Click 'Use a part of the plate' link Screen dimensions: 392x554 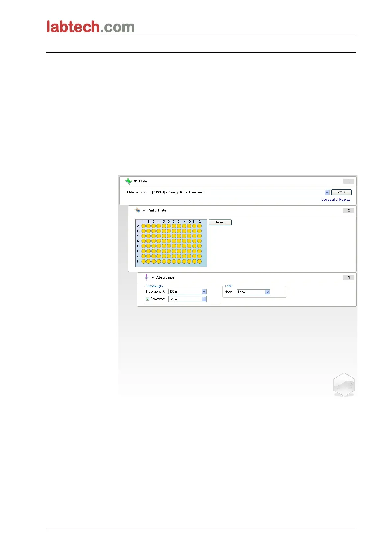(336, 200)
